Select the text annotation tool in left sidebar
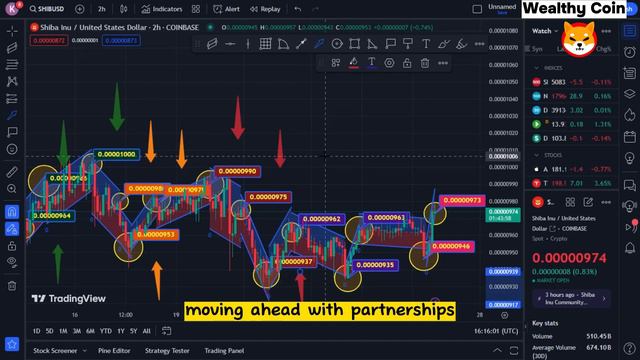This screenshot has height=360, width=640. click(12, 132)
